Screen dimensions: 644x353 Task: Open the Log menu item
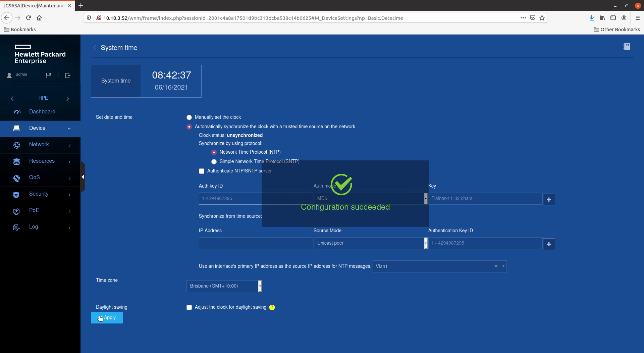[x=40, y=228]
